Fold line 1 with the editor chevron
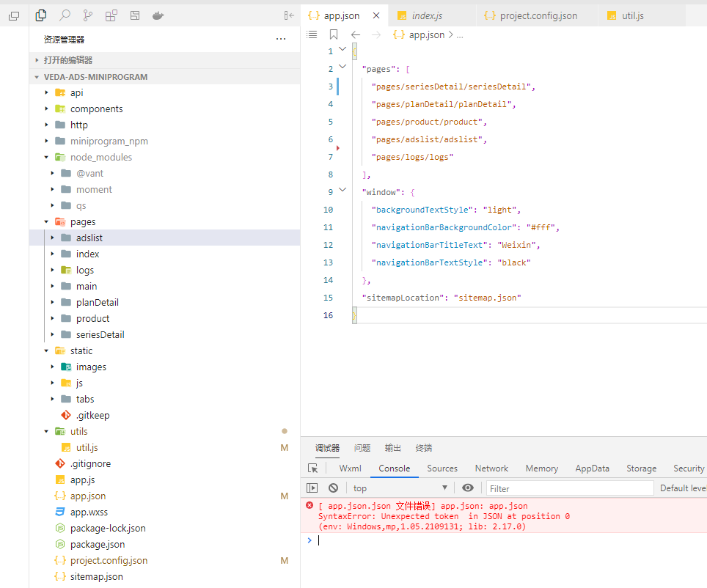The image size is (707, 588). [342, 49]
